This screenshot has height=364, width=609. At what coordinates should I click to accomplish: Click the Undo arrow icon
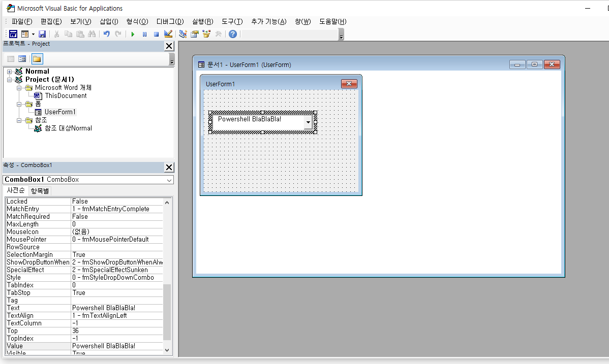pos(106,34)
